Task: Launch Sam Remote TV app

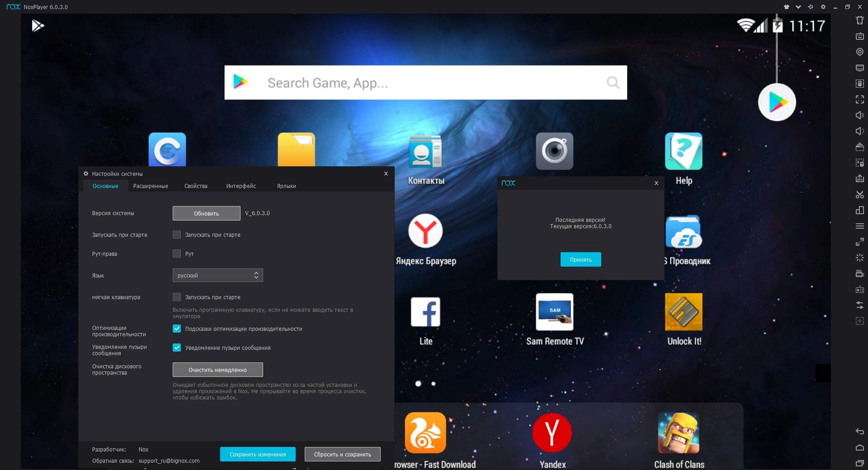Action: coord(555,312)
